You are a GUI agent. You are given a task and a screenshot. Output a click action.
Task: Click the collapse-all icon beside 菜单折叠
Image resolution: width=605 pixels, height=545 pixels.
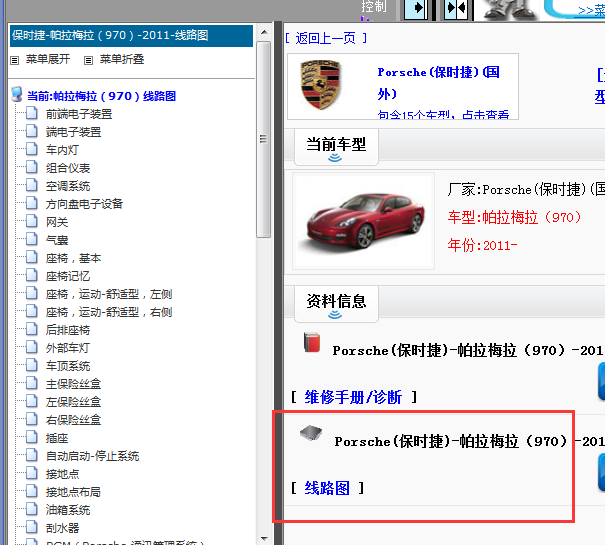click(x=89, y=60)
